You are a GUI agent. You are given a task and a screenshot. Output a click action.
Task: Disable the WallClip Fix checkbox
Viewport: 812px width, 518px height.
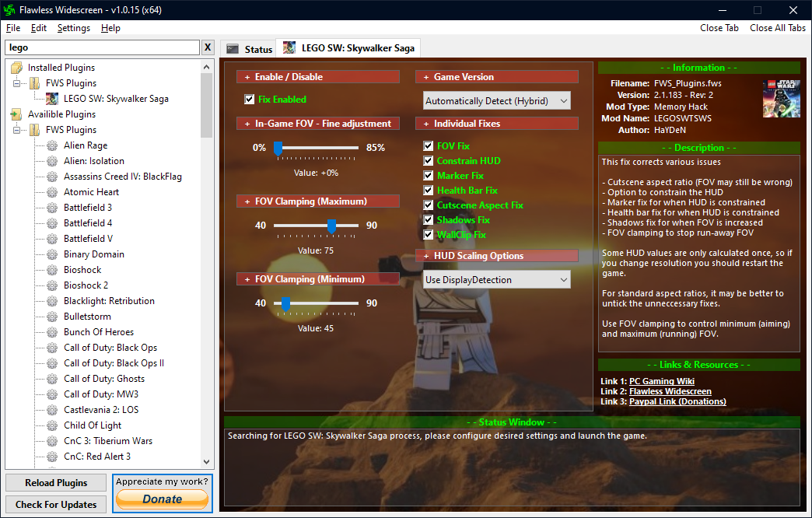click(429, 235)
